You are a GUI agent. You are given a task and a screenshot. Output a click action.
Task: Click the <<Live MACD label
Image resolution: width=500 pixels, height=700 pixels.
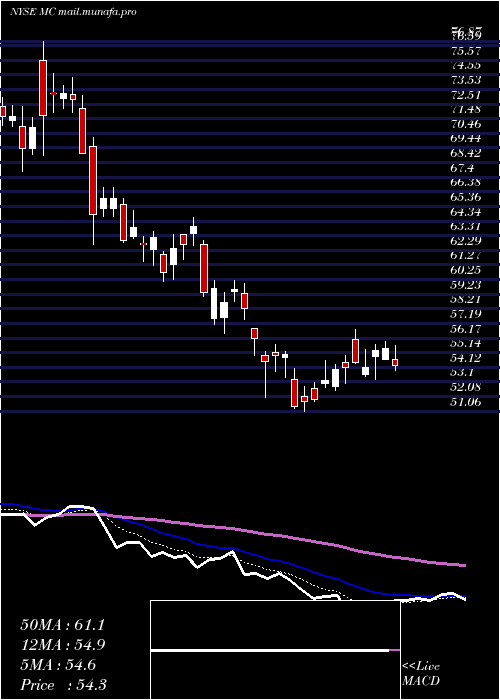(x=421, y=674)
